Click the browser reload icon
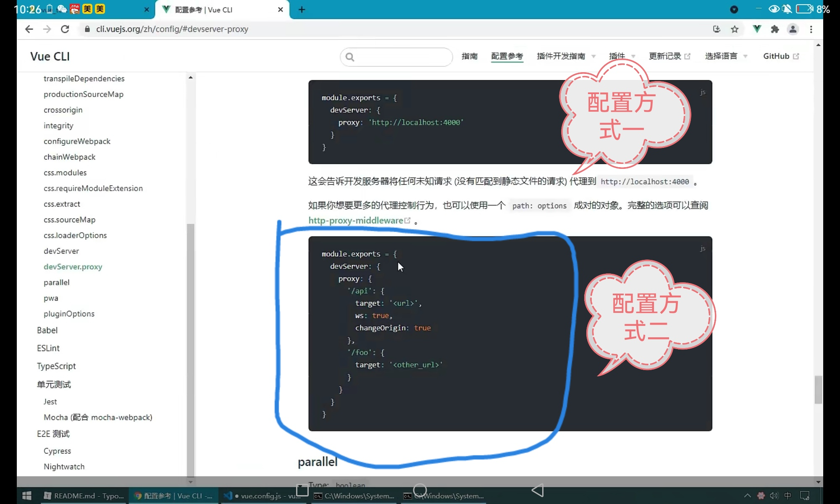Screen dimensions: 840x504 (65, 29)
